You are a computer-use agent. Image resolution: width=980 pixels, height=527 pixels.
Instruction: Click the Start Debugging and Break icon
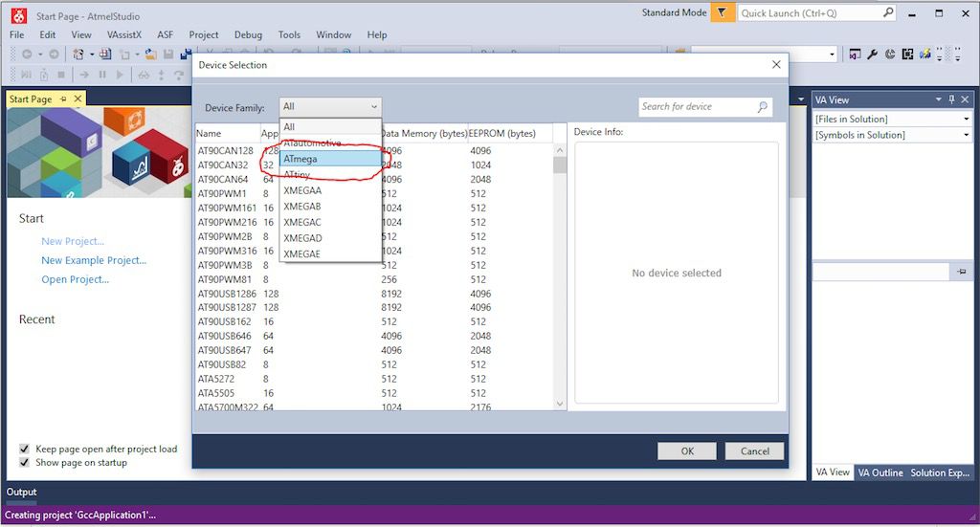[x=26, y=75]
